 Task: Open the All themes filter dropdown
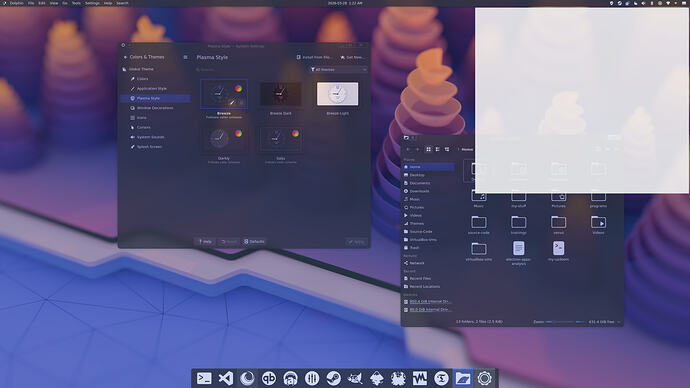(x=338, y=70)
